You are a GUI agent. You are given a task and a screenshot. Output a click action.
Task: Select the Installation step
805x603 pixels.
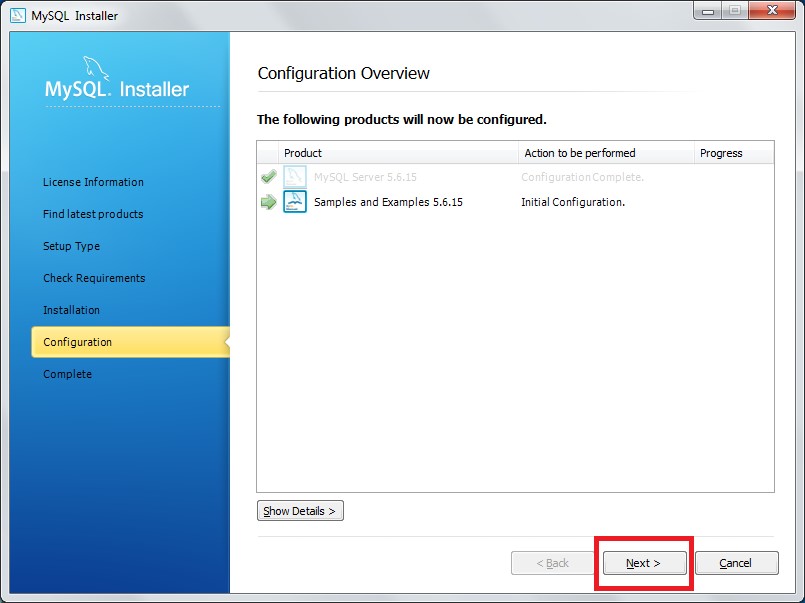click(71, 310)
